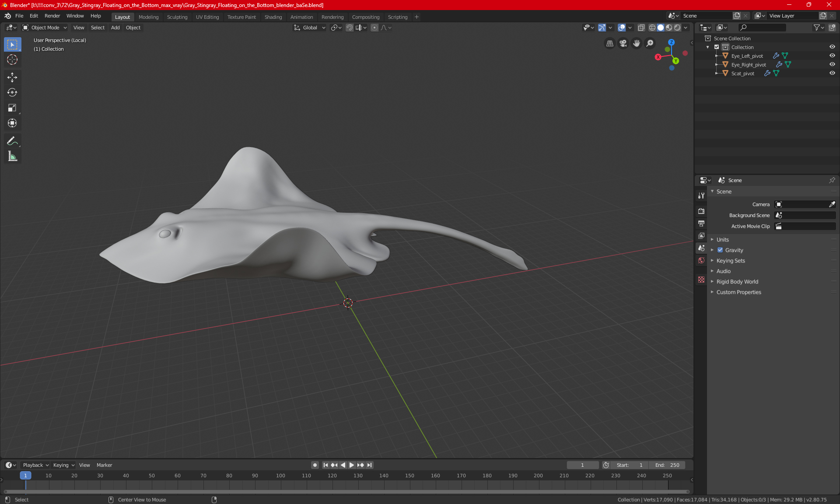Activate the Move tool
The image size is (840, 504).
12,77
